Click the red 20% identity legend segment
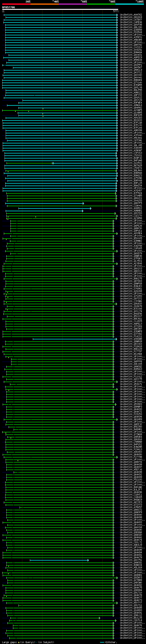The width and height of the screenshot is (146, 644). click(16, 4)
